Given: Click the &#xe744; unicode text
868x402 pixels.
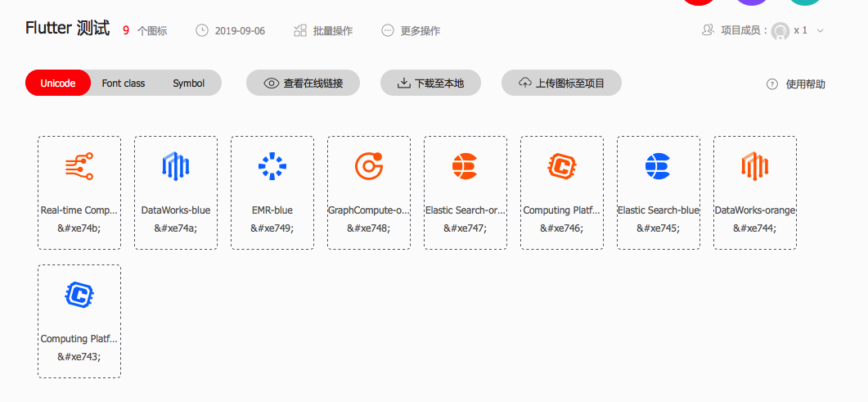Looking at the screenshot, I should [754, 228].
